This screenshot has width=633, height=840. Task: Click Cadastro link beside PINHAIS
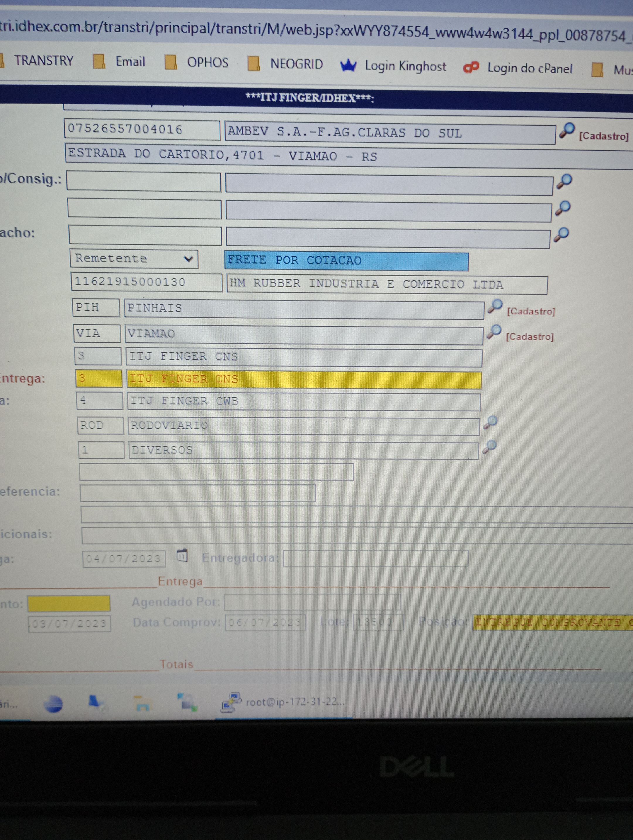pyautogui.click(x=531, y=311)
